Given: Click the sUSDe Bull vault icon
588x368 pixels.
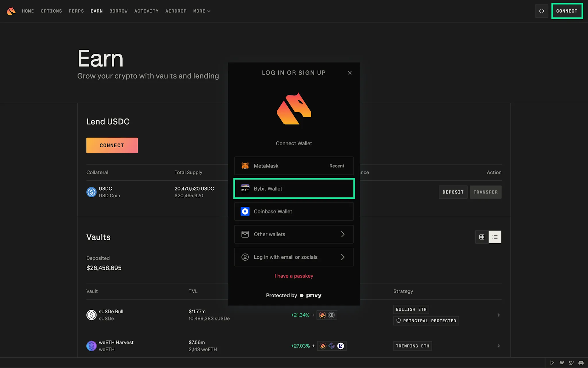Looking at the screenshot, I should [x=92, y=315].
